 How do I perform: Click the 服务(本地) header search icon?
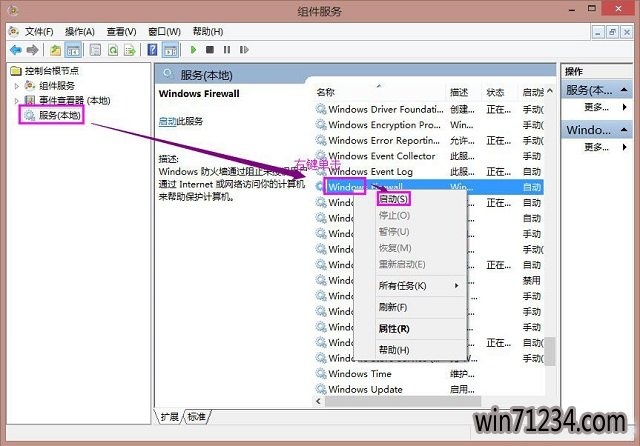[168, 74]
